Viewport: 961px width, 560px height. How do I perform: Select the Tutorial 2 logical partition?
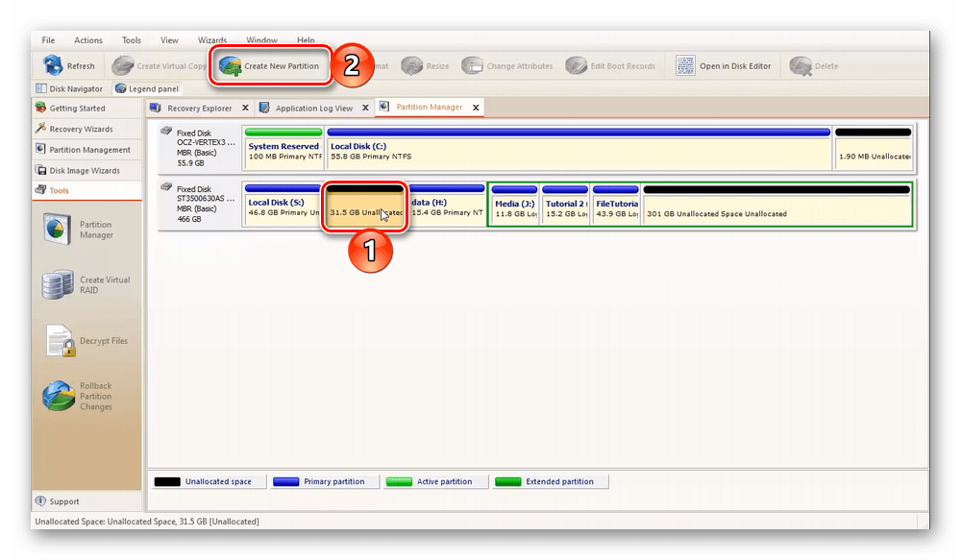tap(565, 206)
